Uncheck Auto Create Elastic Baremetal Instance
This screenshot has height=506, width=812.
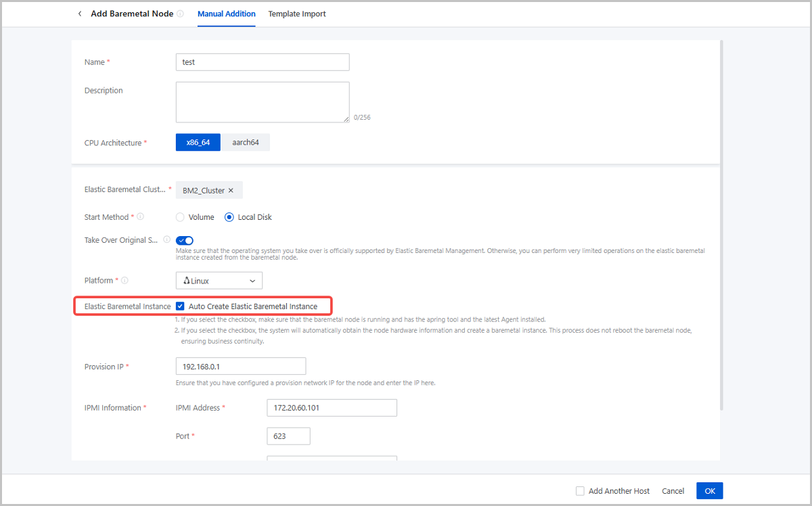click(x=180, y=306)
